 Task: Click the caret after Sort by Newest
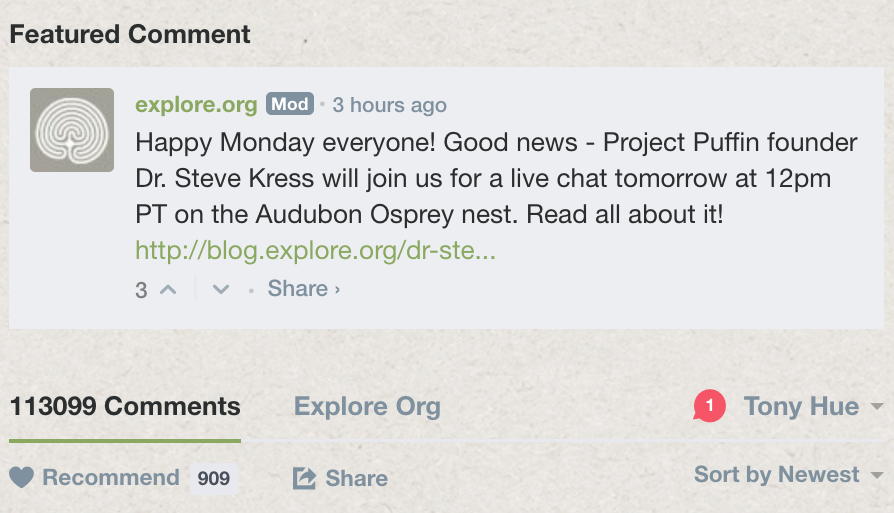[x=877, y=475]
